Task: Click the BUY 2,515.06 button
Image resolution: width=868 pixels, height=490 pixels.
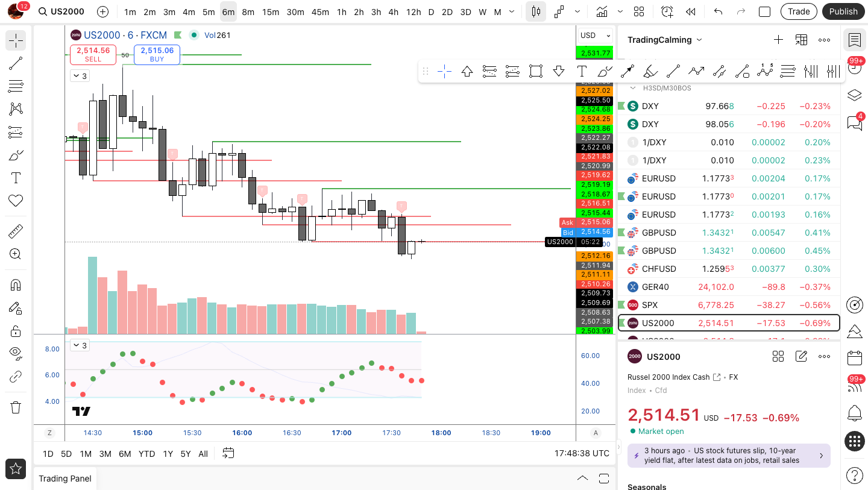Action: (x=157, y=55)
